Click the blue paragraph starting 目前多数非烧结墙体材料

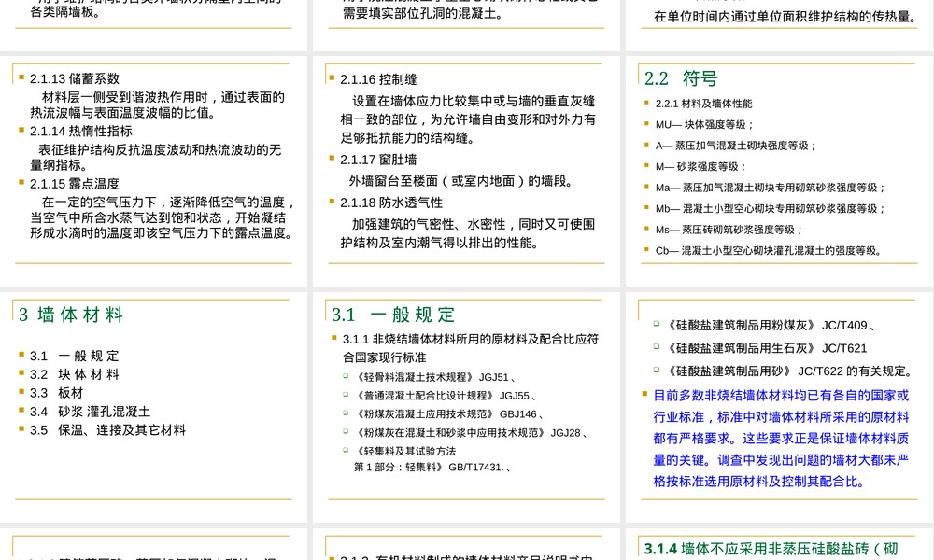tap(782, 439)
